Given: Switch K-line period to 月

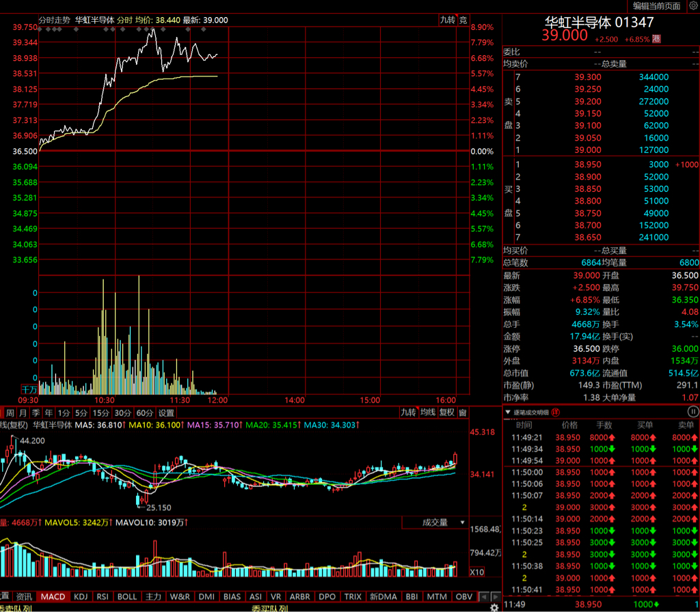Looking at the screenshot, I should pyautogui.click(x=23, y=413).
